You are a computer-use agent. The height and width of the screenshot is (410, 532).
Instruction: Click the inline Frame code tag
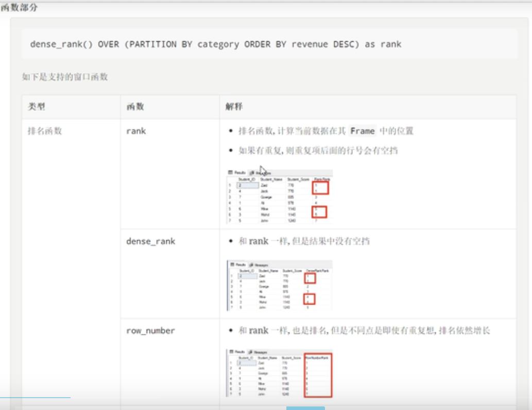coord(362,131)
